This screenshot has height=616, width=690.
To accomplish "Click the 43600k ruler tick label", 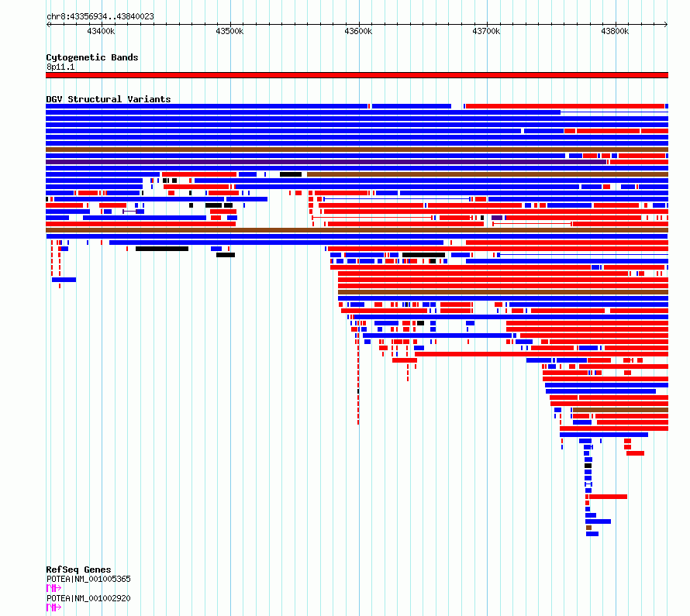I will coord(358,31).
